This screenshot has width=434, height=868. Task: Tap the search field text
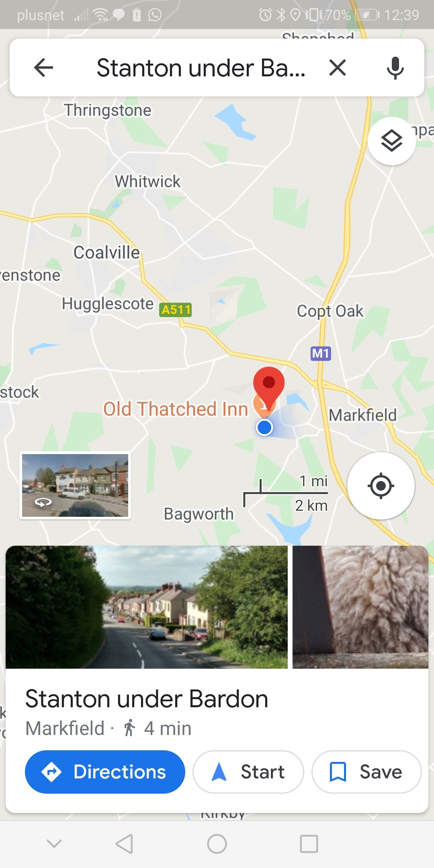pyautogui.click(x=201, y=68)
